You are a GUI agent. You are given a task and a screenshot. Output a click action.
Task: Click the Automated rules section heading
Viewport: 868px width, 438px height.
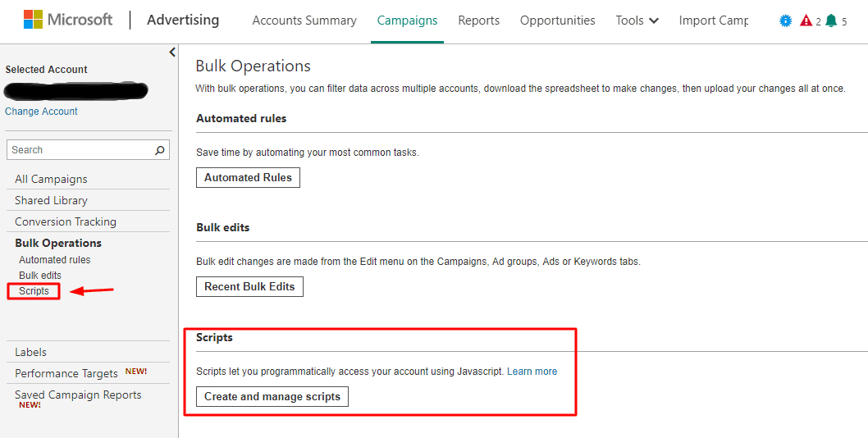pyautogui.click(x=241, y=118)
